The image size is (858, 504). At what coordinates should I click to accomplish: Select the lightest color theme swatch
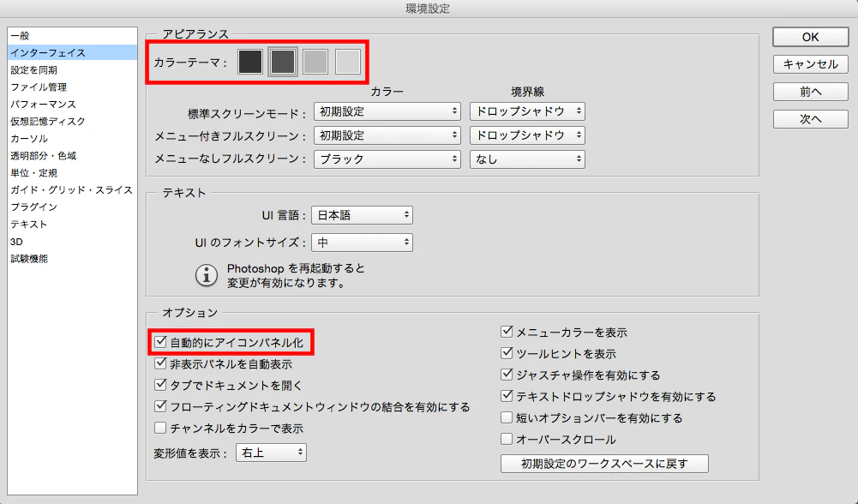347,62
